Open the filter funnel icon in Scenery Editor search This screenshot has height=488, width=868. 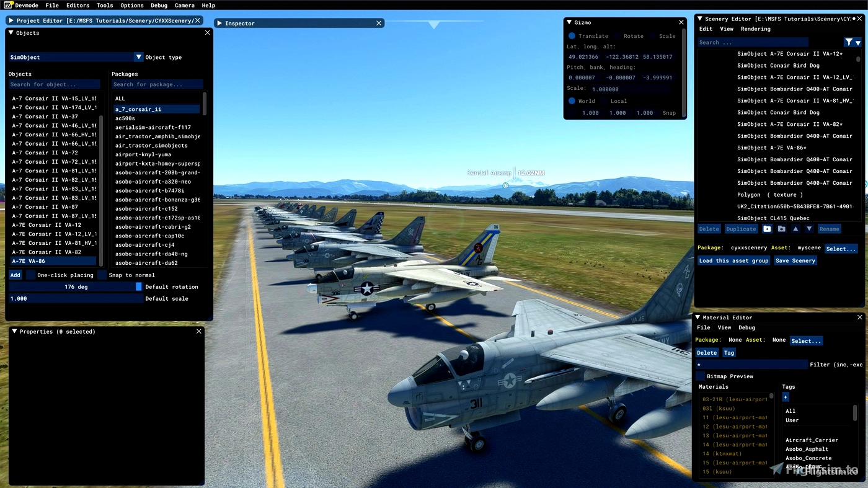(x=849, y=42)
